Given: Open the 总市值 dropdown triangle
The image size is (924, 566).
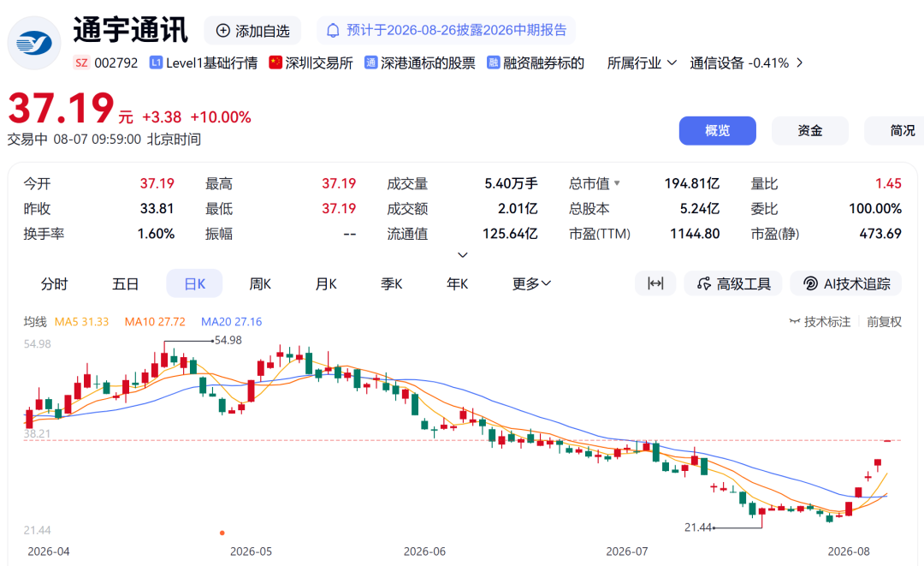Looking at the screenshot, I should click(x=617, y=183).
